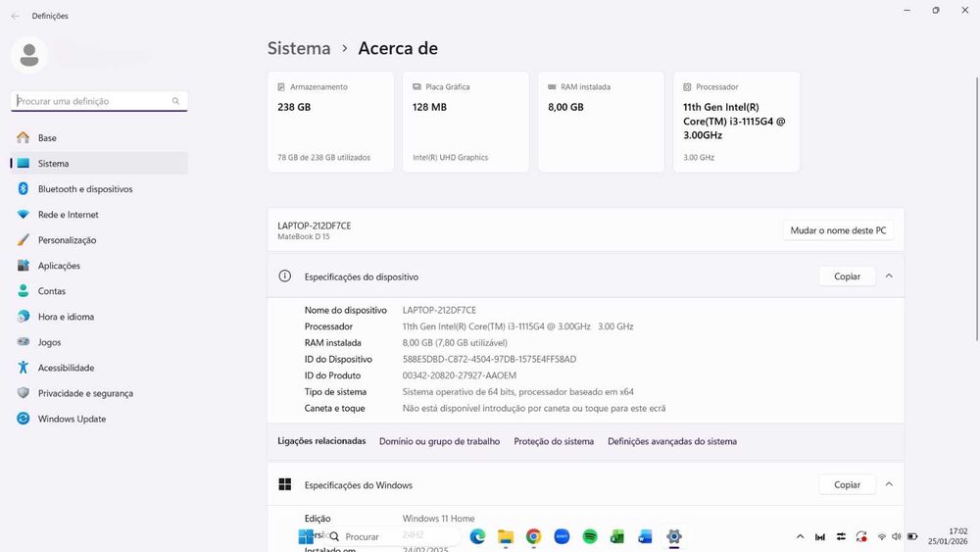This screenshot has width=980, height=552.
Task: Click the info icon beside Especificações do dispositivo
Action: 285,276
